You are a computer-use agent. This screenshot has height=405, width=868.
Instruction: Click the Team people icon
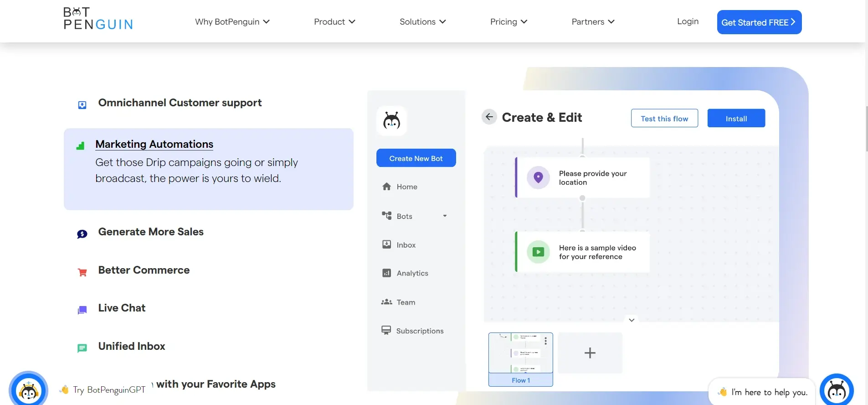(386, 302)
